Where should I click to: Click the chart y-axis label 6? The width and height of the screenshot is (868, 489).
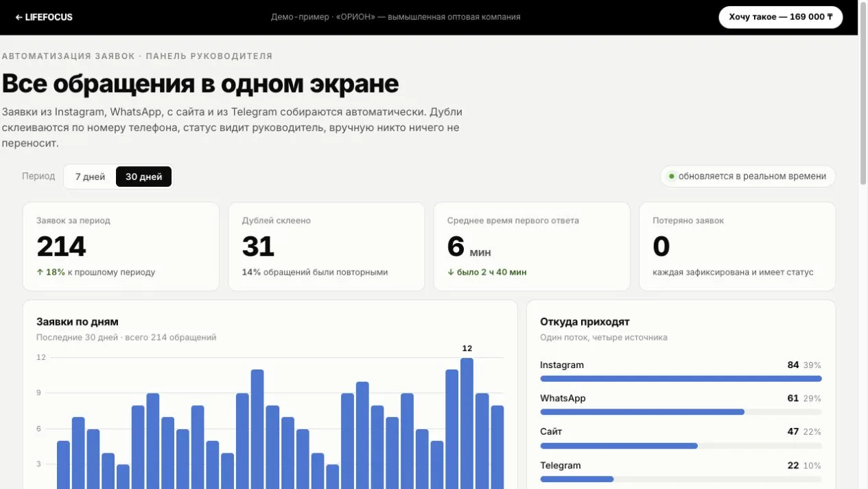click(x=39, y=429)
